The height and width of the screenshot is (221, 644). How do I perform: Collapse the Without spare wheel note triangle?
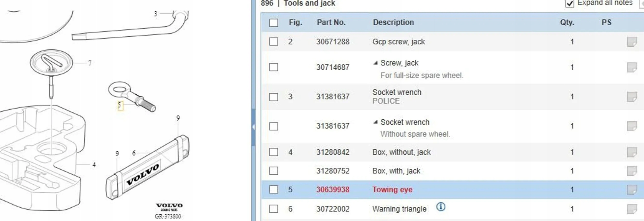[376, 122]
